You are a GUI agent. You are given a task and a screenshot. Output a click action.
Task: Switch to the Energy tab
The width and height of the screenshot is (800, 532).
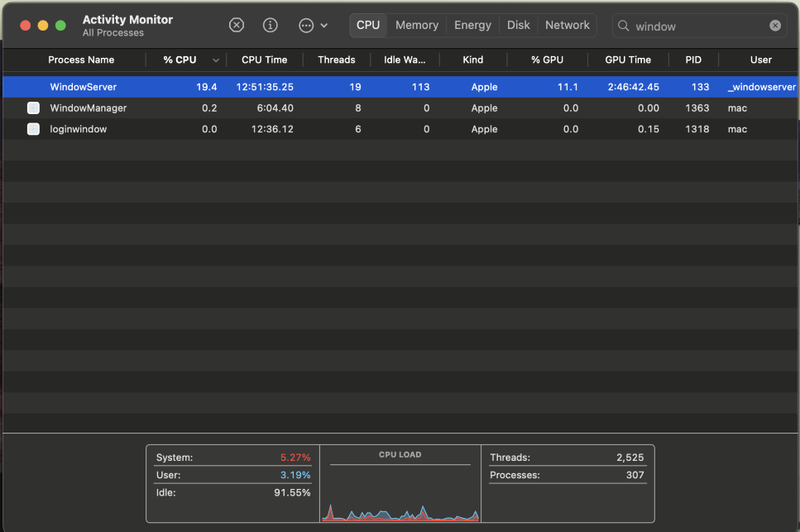point(472,25)
